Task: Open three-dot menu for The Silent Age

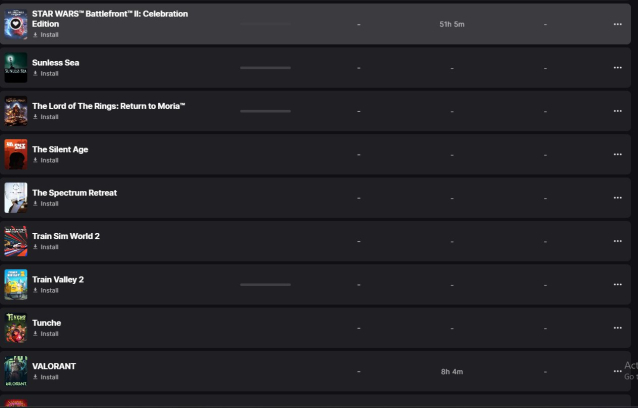Action: coord(617,155)
